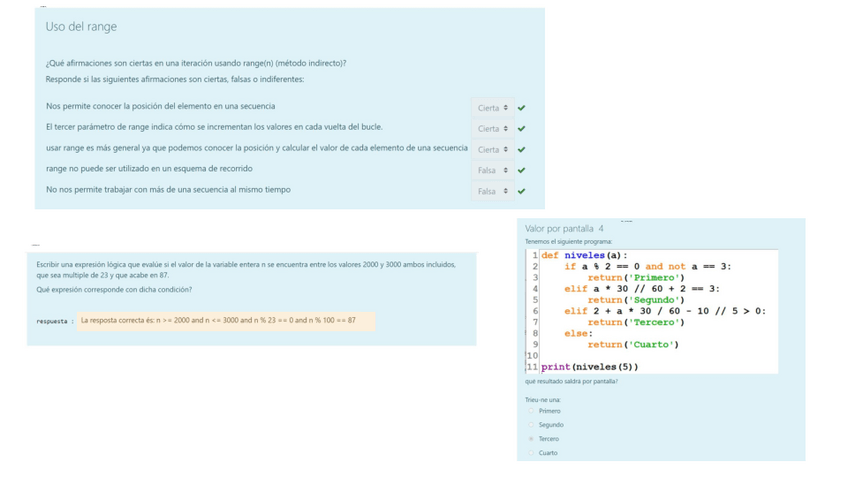Open the 'Falsa' dropdown for 'range no puede ser utilizado'

pyautogui.click(x=493, y=171)
